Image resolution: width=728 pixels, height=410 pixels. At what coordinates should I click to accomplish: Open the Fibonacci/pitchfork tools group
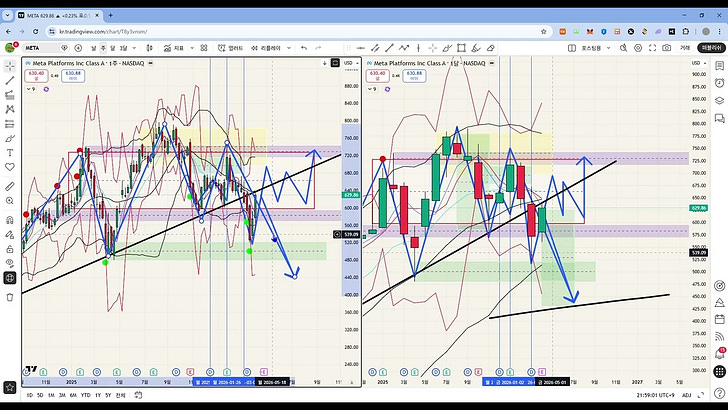pos(10,95)
